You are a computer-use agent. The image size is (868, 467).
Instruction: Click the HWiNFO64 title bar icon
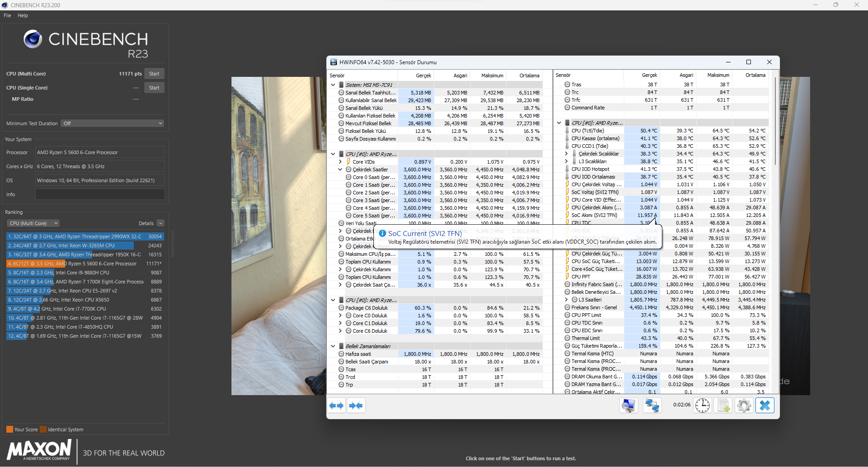tap(334, 62)
